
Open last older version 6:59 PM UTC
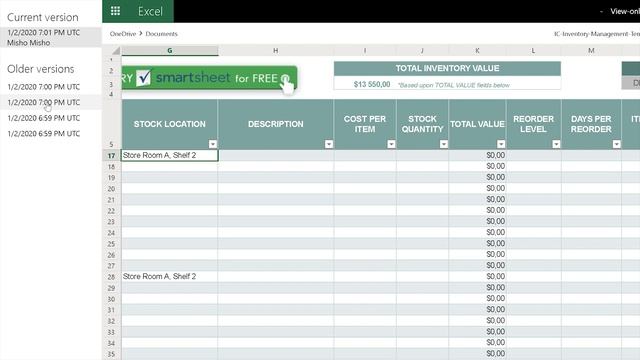(44, 133)
